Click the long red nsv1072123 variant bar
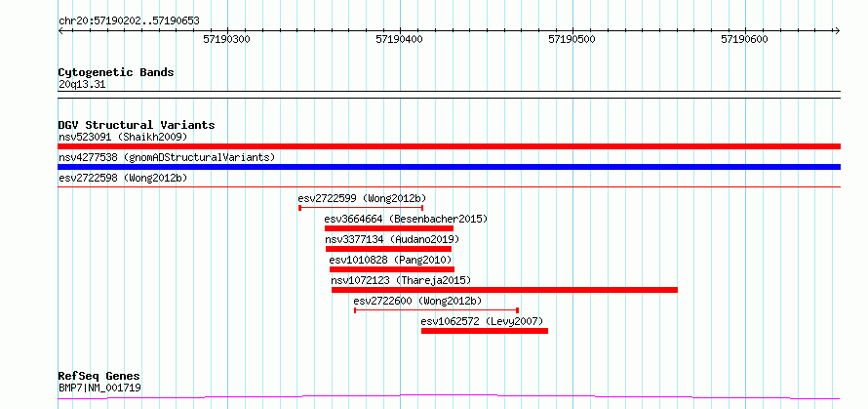 tap(504, 290)
